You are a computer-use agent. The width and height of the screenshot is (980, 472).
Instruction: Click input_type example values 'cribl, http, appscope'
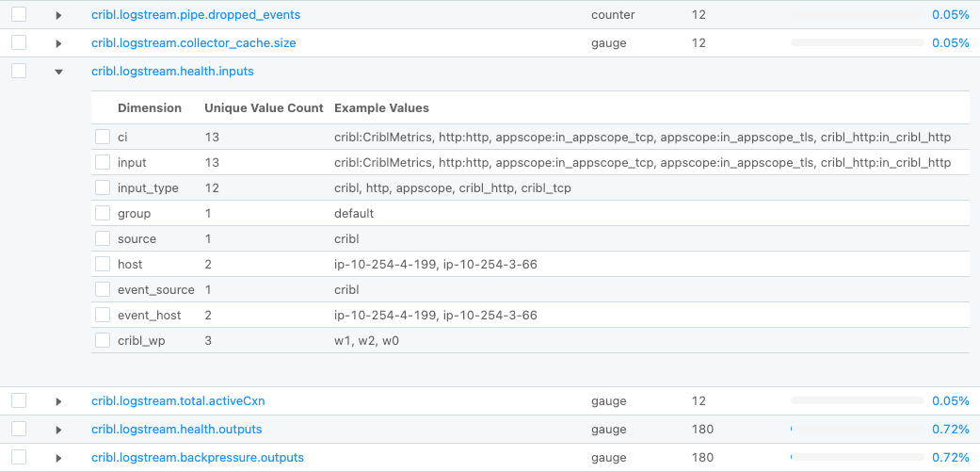[453, 187]
